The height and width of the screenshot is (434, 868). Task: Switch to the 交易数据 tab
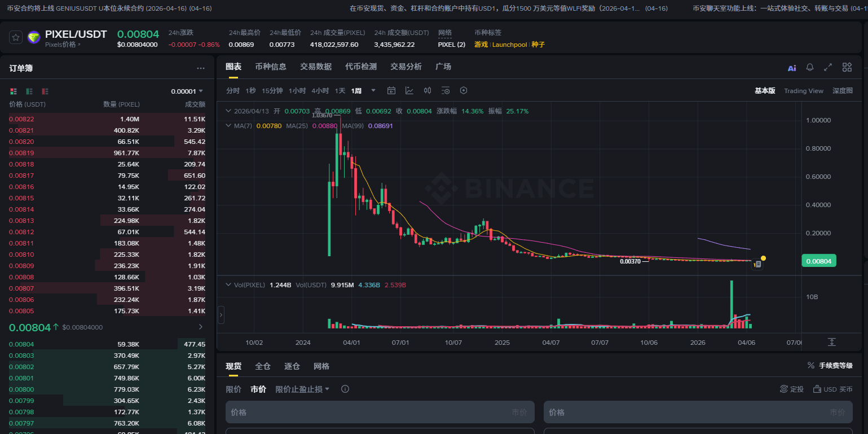pyautogui.click(x=316, y=67)
